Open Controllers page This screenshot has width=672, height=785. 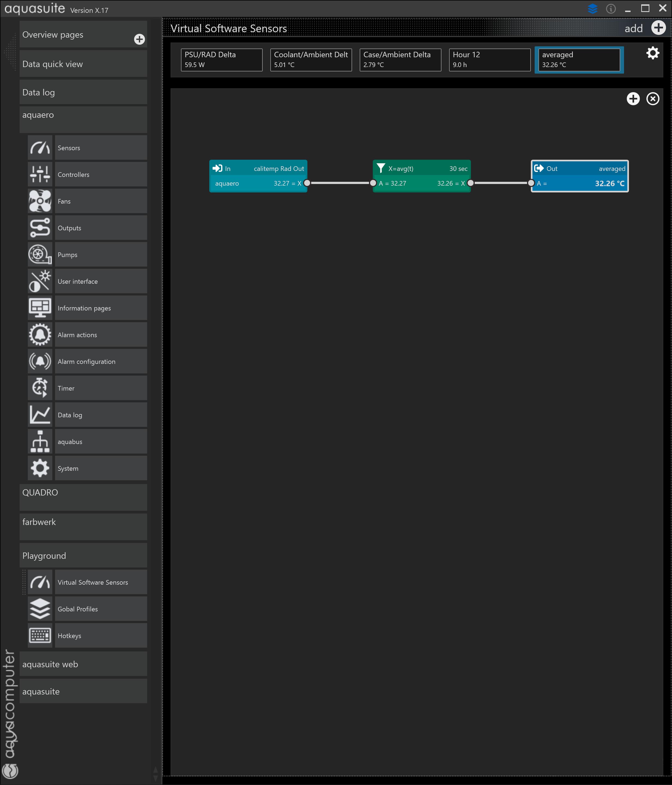point(101,174)
